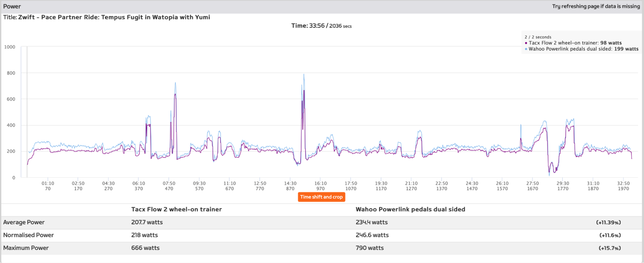Click the Tacx Flow 2 wheel-on trainer column header
The width and height of the screenshot is (644, 263).
[176, 209]
